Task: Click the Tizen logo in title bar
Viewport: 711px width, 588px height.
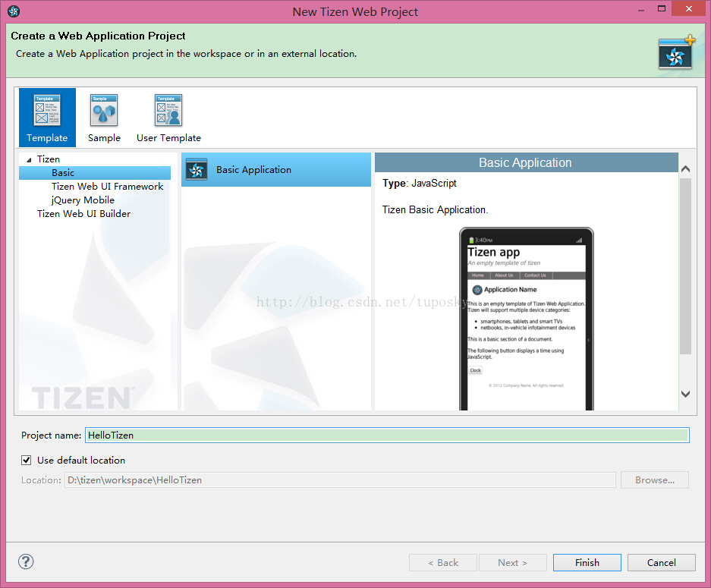Action: [x=14, y=11]
